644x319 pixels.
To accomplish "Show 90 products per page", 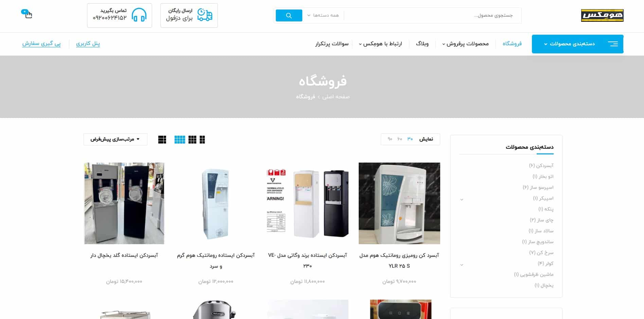I will click(x=390, y=139).
